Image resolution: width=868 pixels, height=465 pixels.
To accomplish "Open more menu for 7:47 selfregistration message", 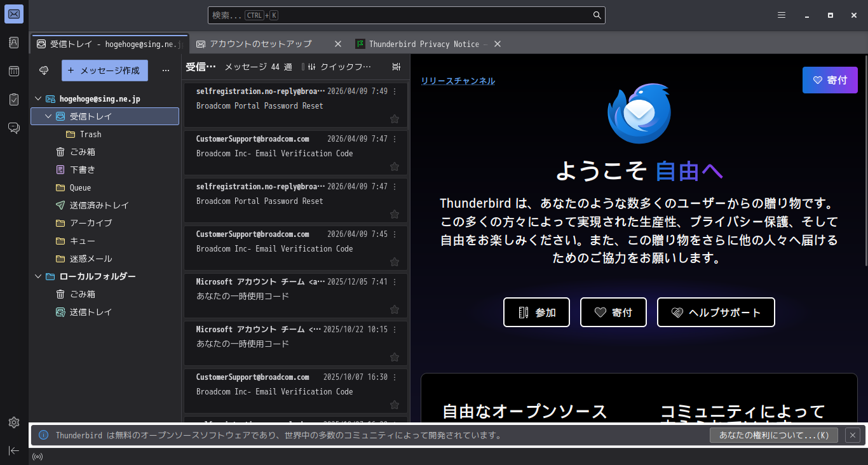I will (x=395, y=187).
